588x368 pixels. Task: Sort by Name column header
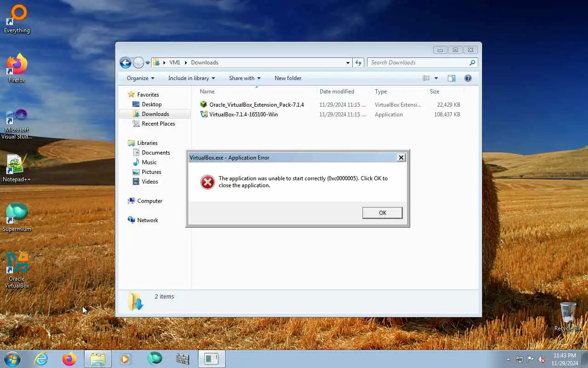(256, 92)
